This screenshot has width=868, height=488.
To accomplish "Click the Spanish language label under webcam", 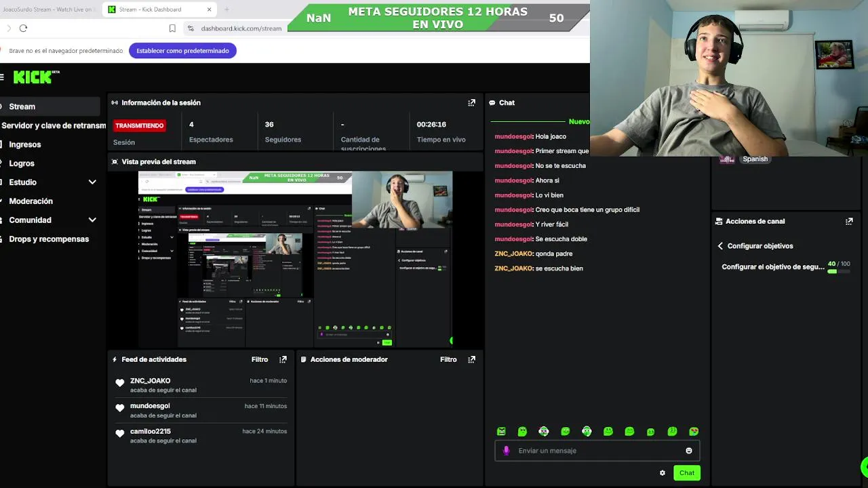I will point(755,159).
